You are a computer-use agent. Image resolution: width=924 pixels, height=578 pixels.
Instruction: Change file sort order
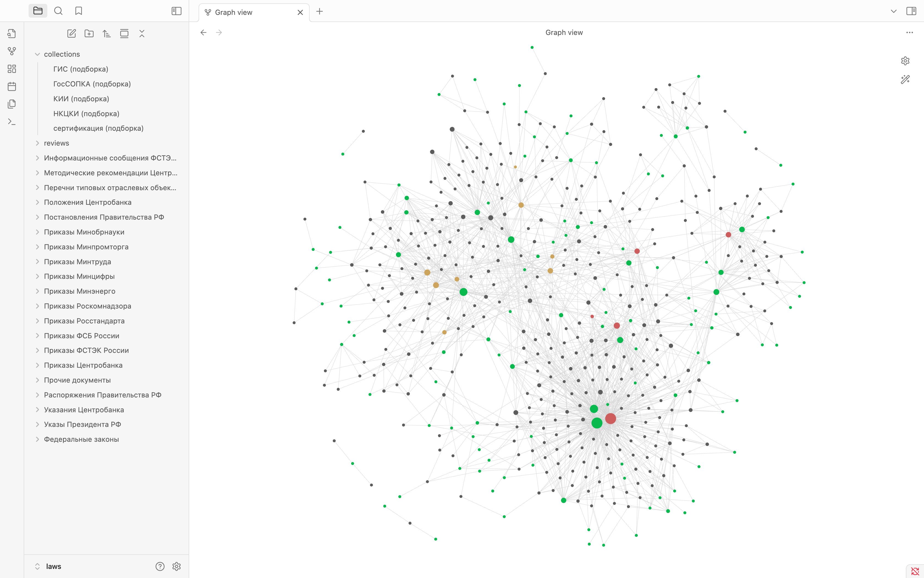click(x=106, y=34)
